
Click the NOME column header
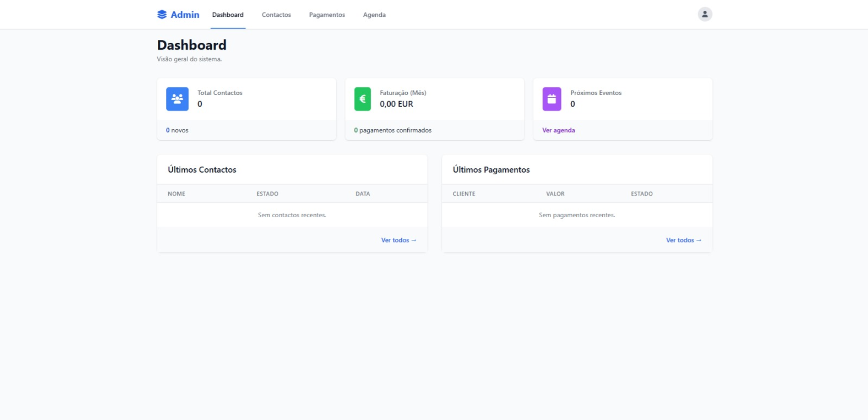[x=176, y=194]
